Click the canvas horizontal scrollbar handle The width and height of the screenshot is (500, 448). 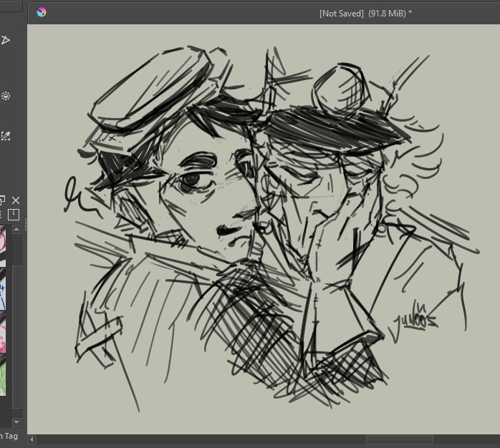pyautogui.click(x=399, y=439)
